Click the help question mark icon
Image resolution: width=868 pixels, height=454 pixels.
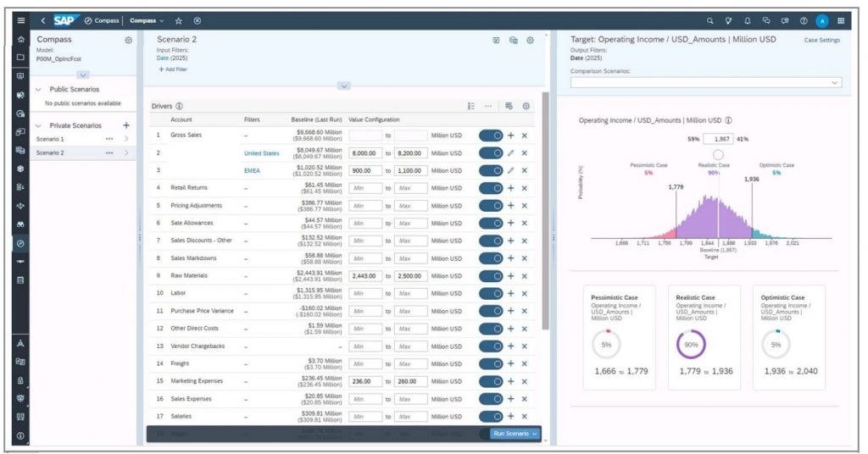pos(803,20)
